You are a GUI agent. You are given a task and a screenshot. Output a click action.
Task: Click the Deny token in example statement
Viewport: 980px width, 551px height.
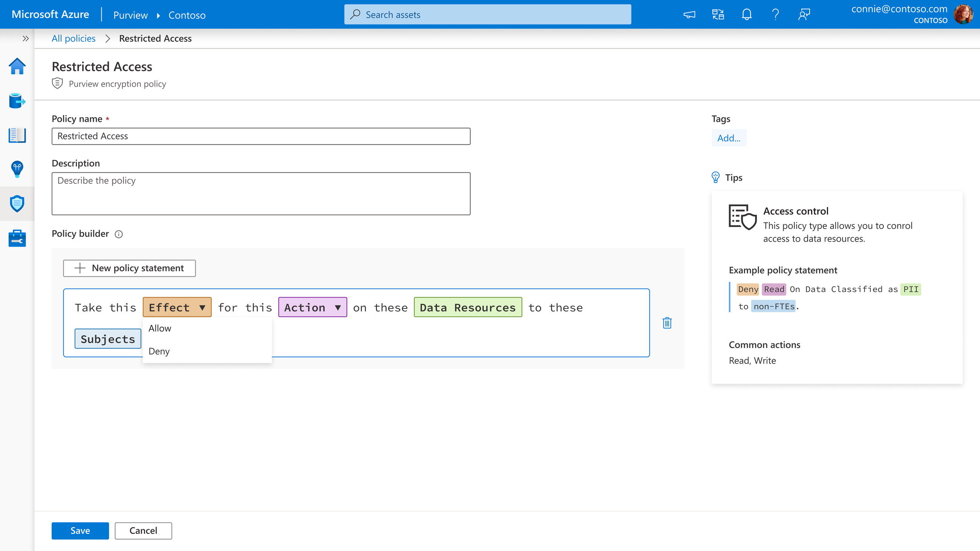[748, 289]
